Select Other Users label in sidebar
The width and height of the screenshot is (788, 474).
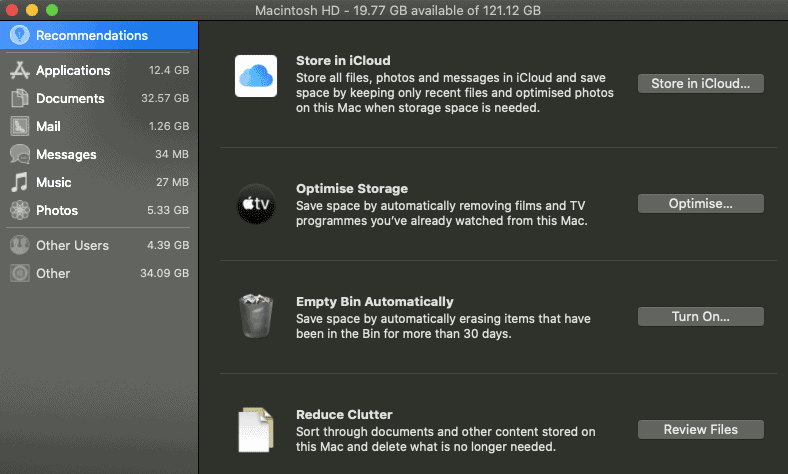pos(72,245)
